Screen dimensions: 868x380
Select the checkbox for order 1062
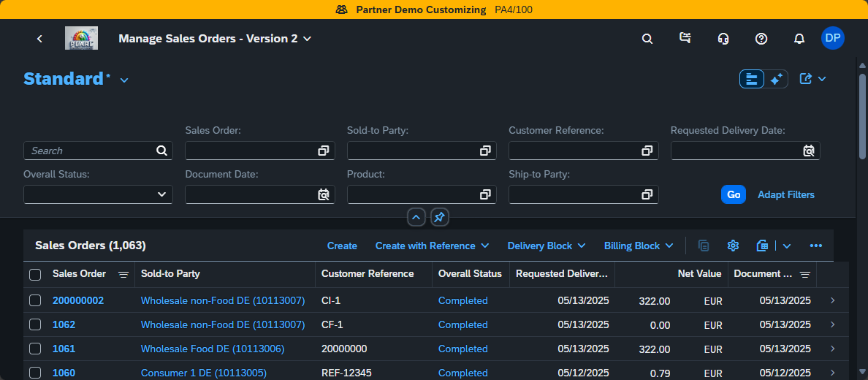(x=35, y=324)
